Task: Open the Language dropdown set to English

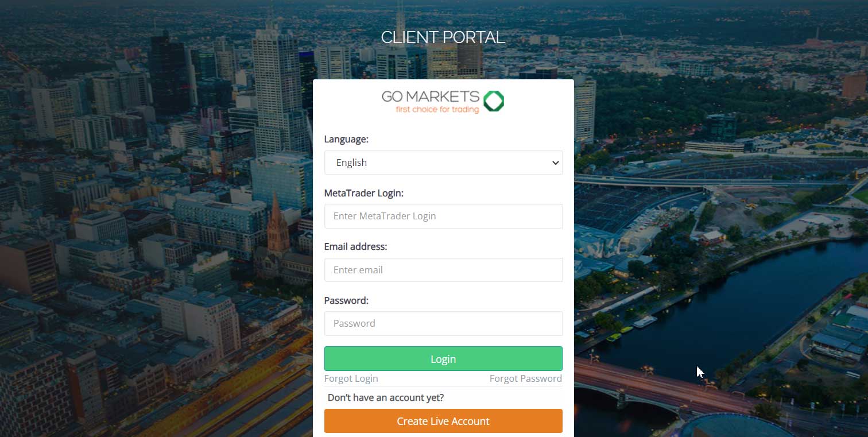Action: [443, 163]
